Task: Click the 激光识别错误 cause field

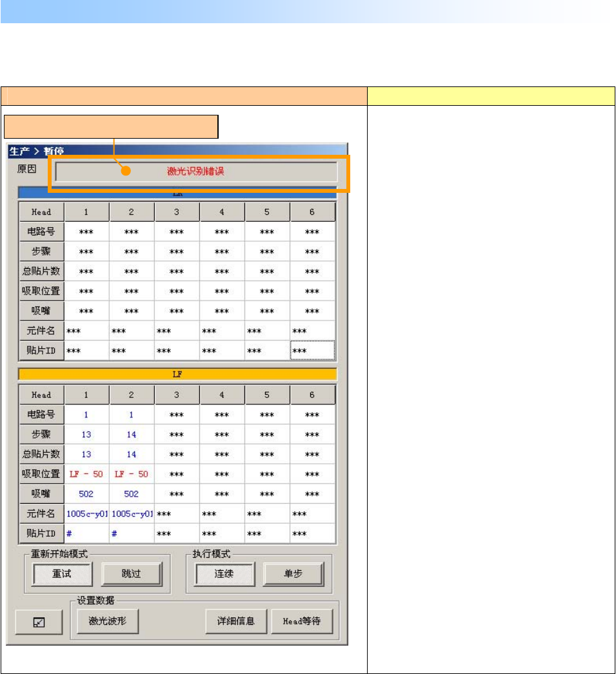Action: [x=196, y=172]
